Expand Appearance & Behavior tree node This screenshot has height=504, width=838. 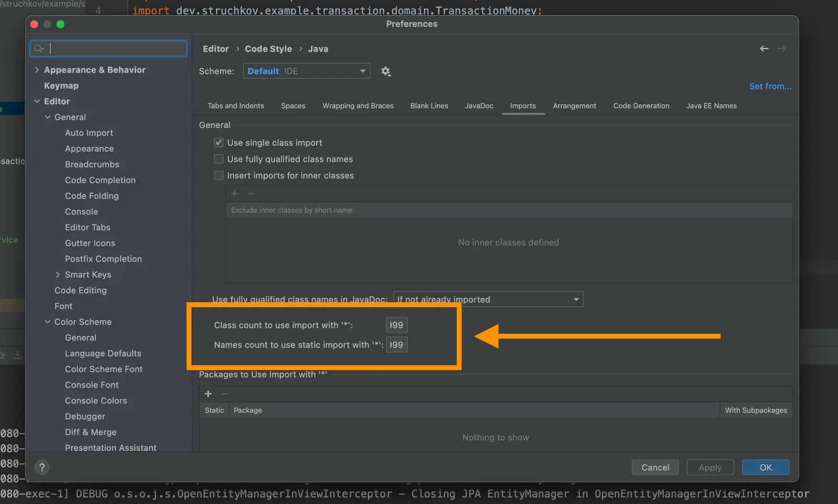pyautogui.click(x=37, y=70)
